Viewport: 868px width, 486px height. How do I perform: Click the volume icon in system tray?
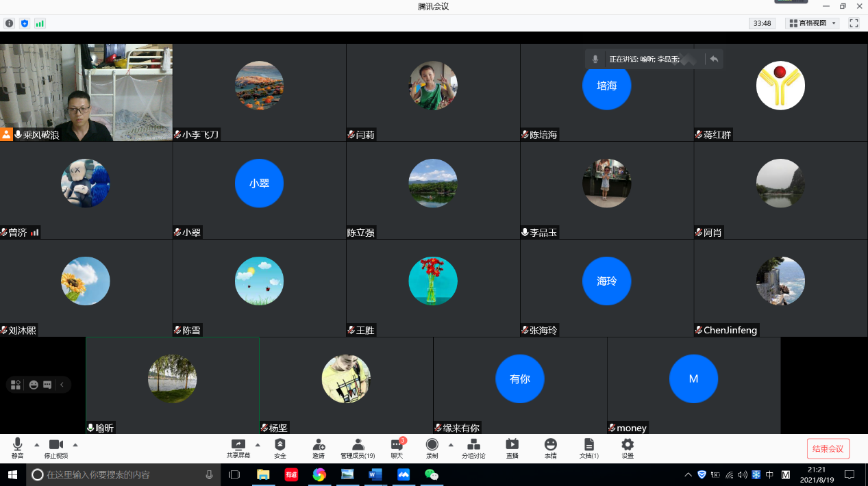(743, 474)
